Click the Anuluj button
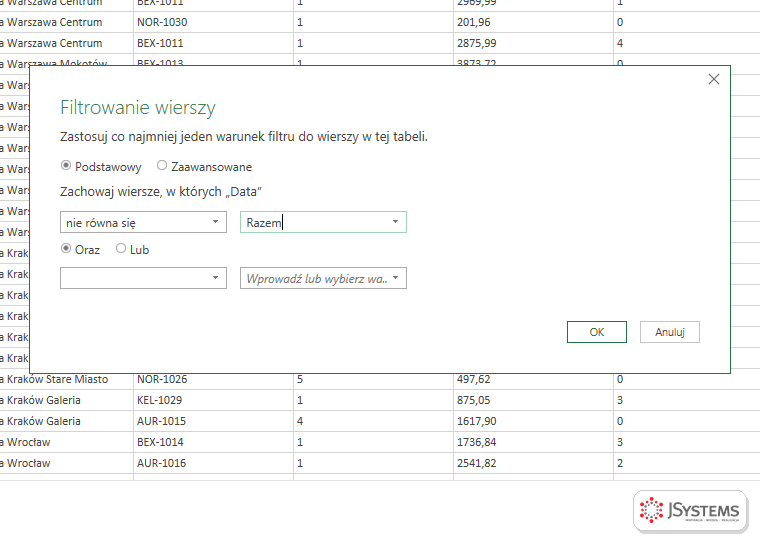 670,332
